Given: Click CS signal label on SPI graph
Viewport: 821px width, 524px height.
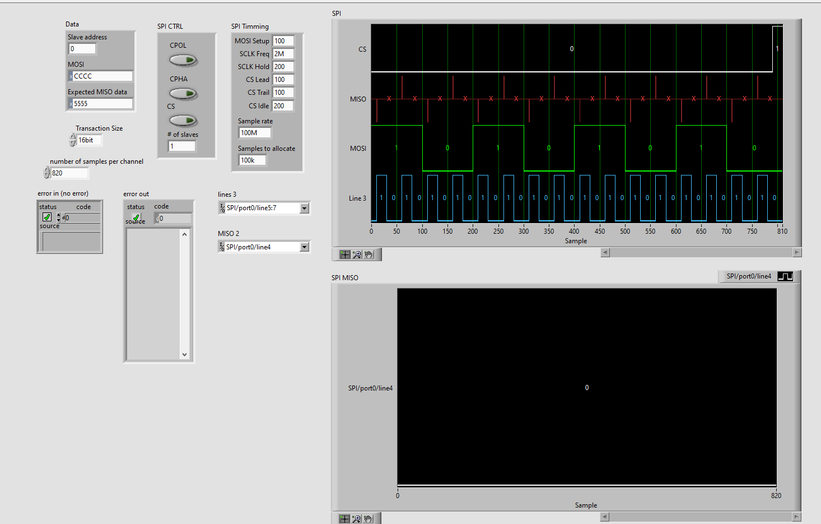Looking at the screenshot, I should point(362,49).
